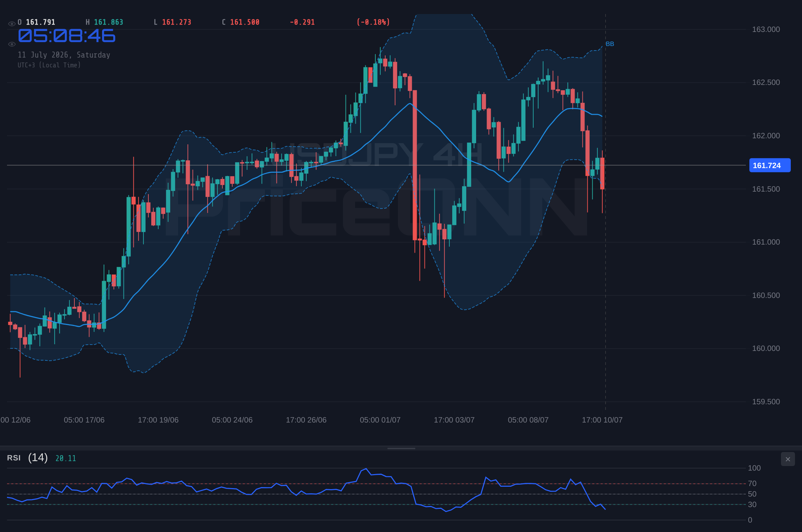Click the '05:00 17/06' time axis label
This screenshot has height=532, width=802.
[84, 420]
